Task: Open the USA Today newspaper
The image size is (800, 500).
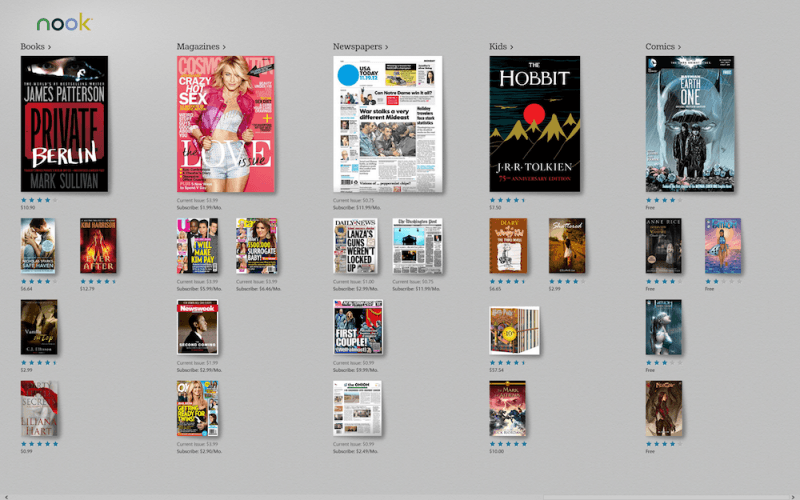Action: [388, 124]
